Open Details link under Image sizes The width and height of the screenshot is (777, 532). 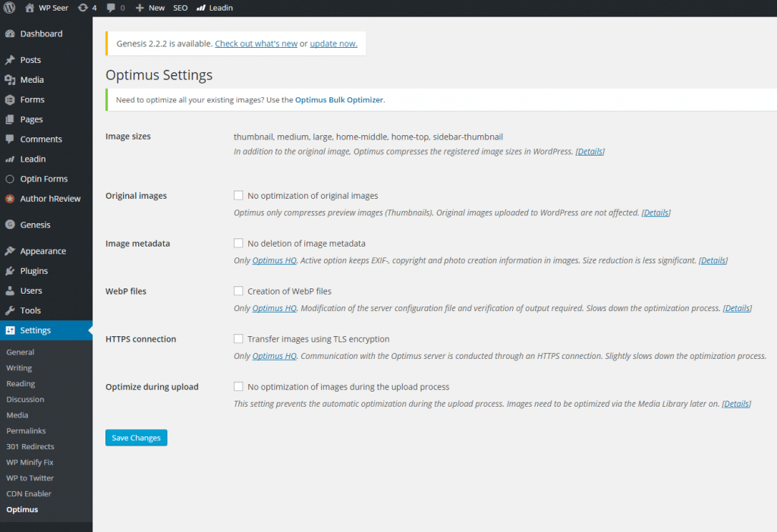590,152
